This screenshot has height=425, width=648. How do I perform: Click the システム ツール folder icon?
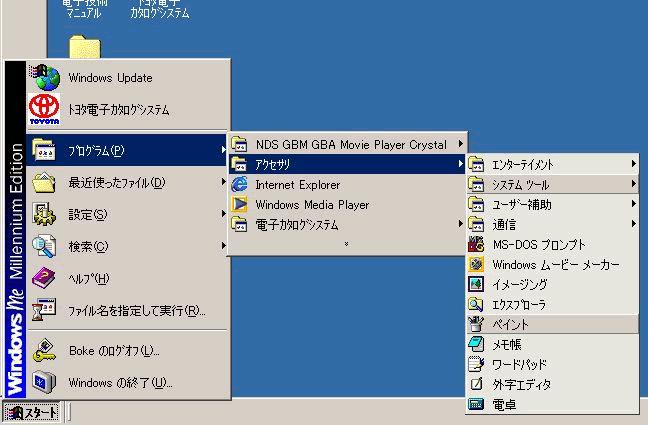[x=476, y=184]
